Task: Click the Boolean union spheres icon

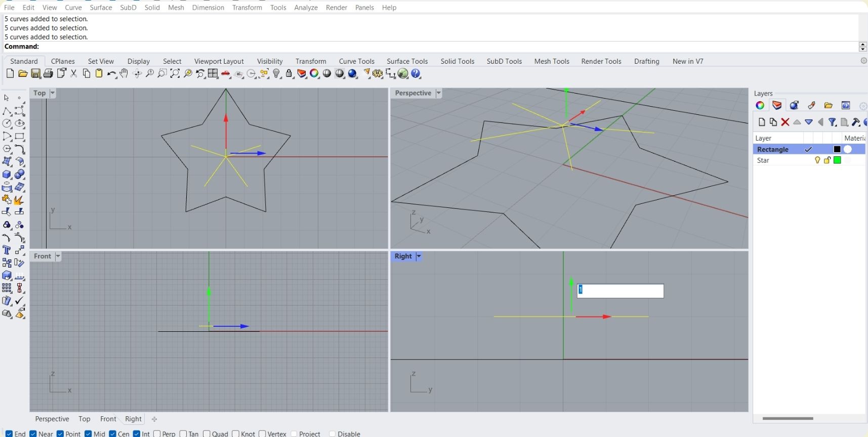Action: coord(20,174)
